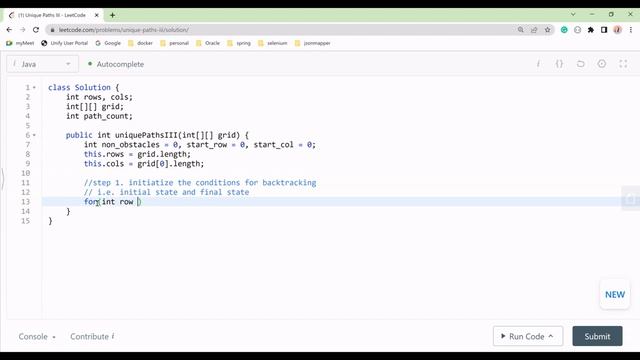Submit the solution
This screenshot has width=640, height=360.
[597, 336]
